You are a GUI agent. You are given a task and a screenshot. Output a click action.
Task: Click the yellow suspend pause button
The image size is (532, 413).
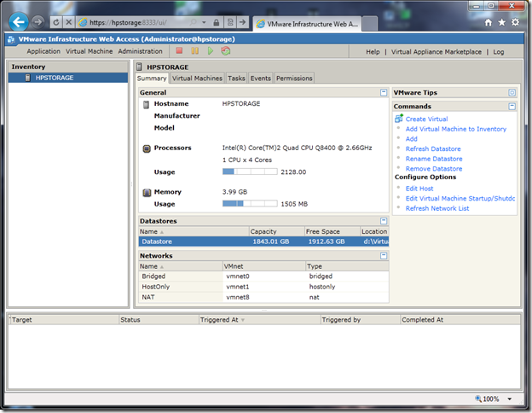194,51
